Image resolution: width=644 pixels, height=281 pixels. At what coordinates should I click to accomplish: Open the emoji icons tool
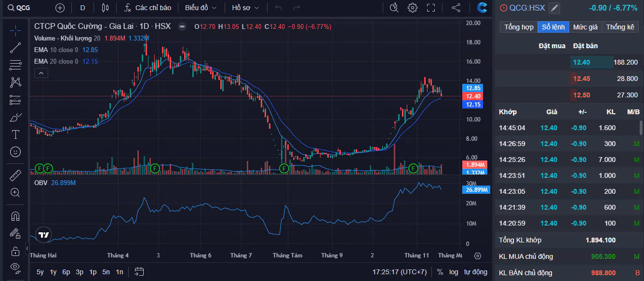click(15, 152)
